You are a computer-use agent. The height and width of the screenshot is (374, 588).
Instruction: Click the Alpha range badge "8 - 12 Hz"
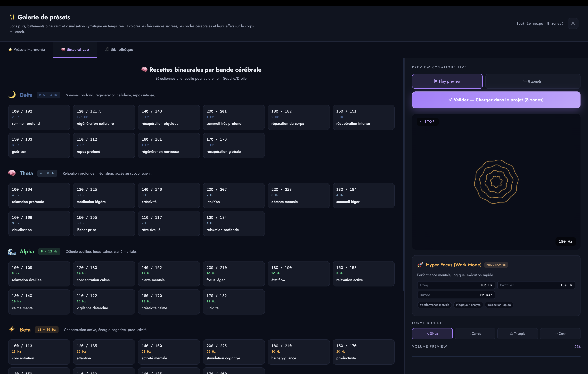(x=49, y=252)
